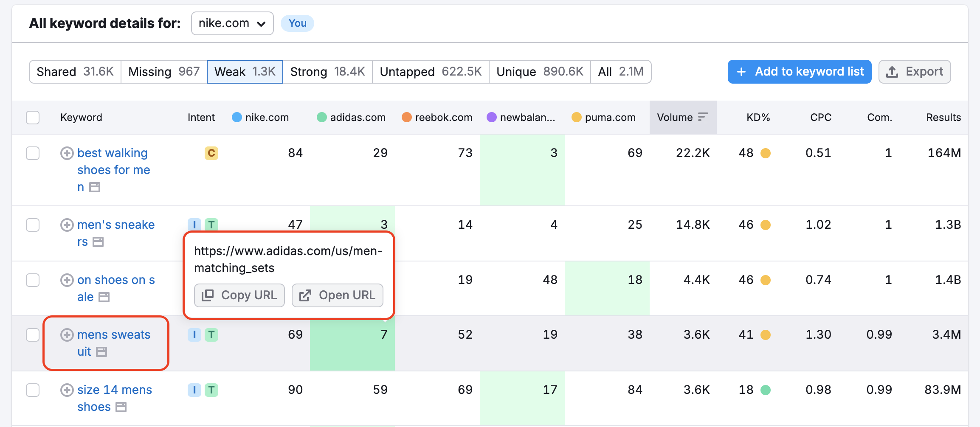Viewport: 980px width, 427px height.
Task: Click the Export upload icon
Action: click(893, 72)
